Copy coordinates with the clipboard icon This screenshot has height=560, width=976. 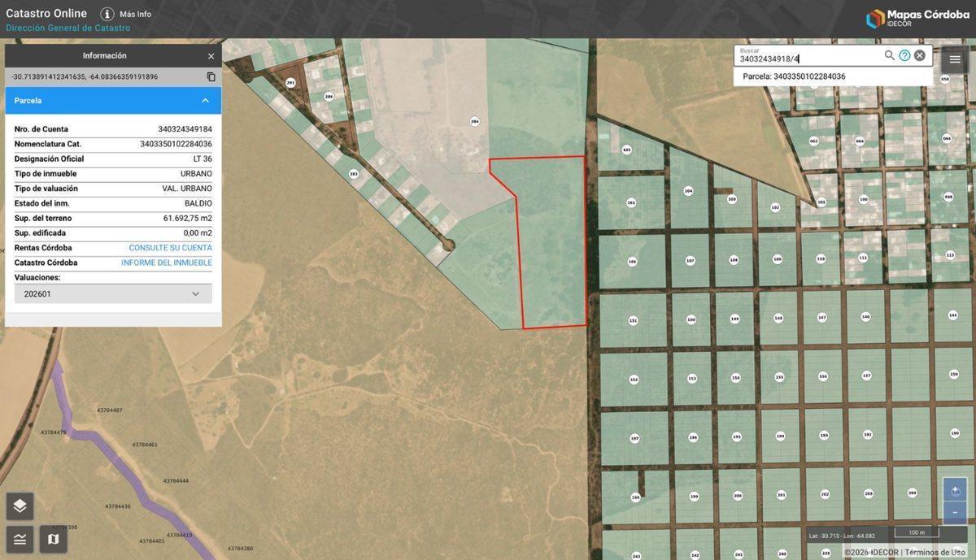[211, 76]
